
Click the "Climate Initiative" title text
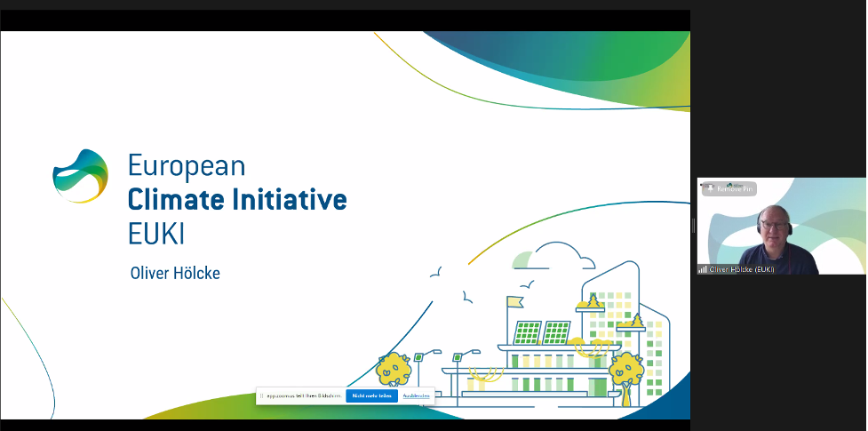coord(236,198)
